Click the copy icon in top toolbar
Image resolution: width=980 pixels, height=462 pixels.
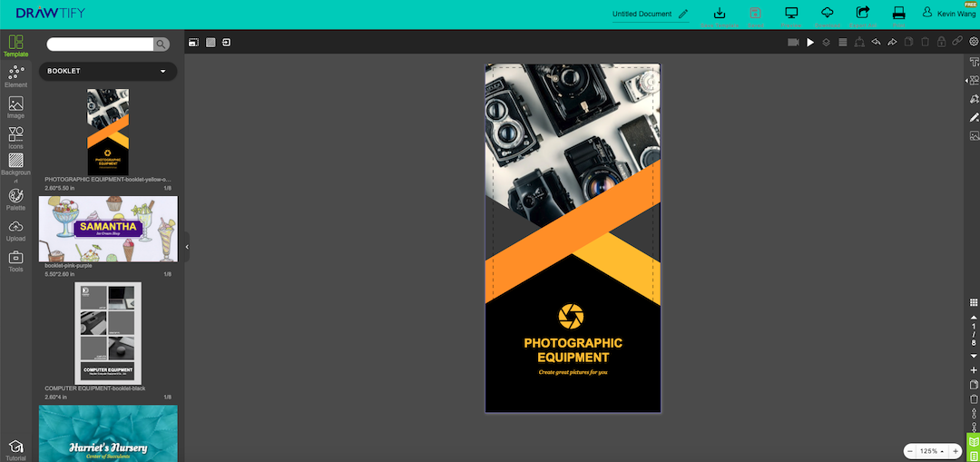point(908,43)
